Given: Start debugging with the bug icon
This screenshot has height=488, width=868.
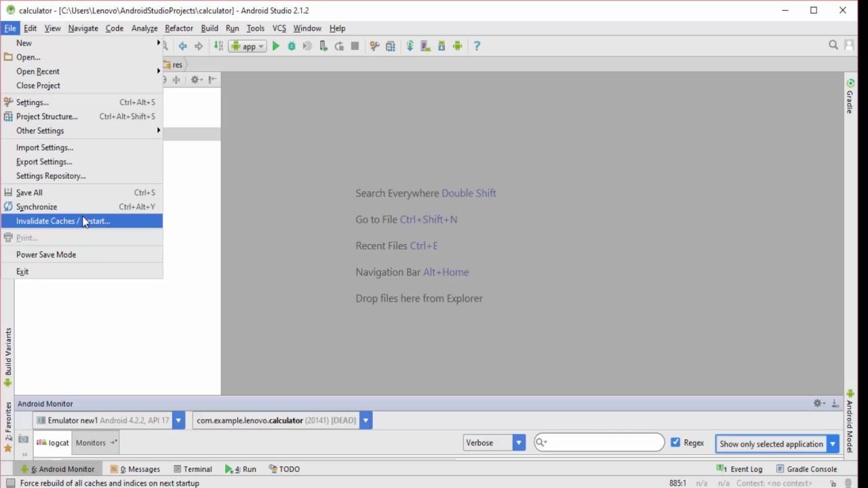Looking at the screenshot, I should point(292,46).
